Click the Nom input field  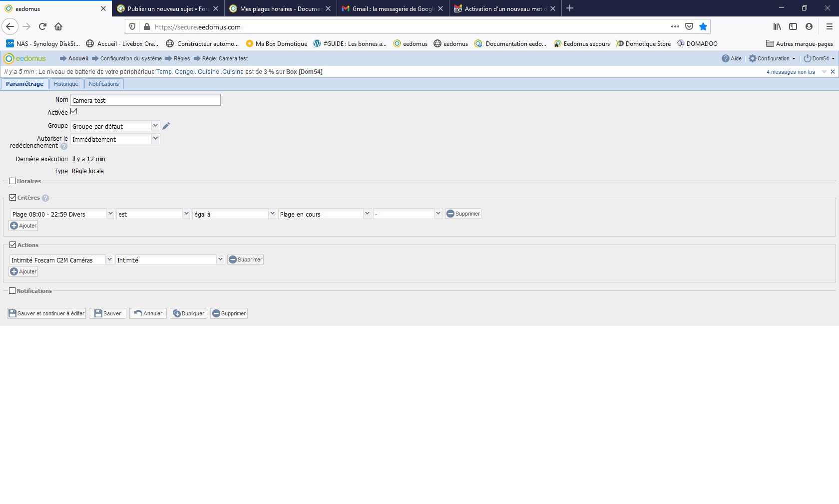click(145, 100)
